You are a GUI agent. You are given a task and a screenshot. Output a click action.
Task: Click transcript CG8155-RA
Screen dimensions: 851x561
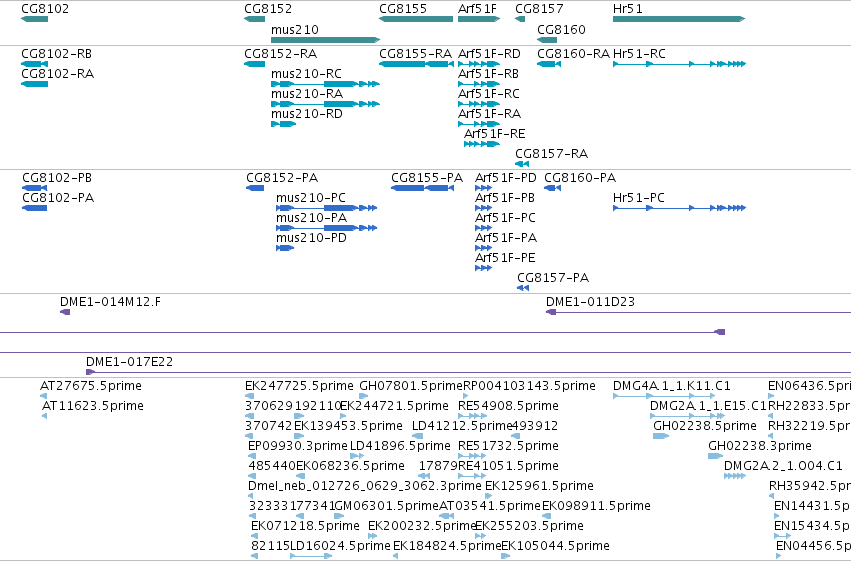(416, 64)
